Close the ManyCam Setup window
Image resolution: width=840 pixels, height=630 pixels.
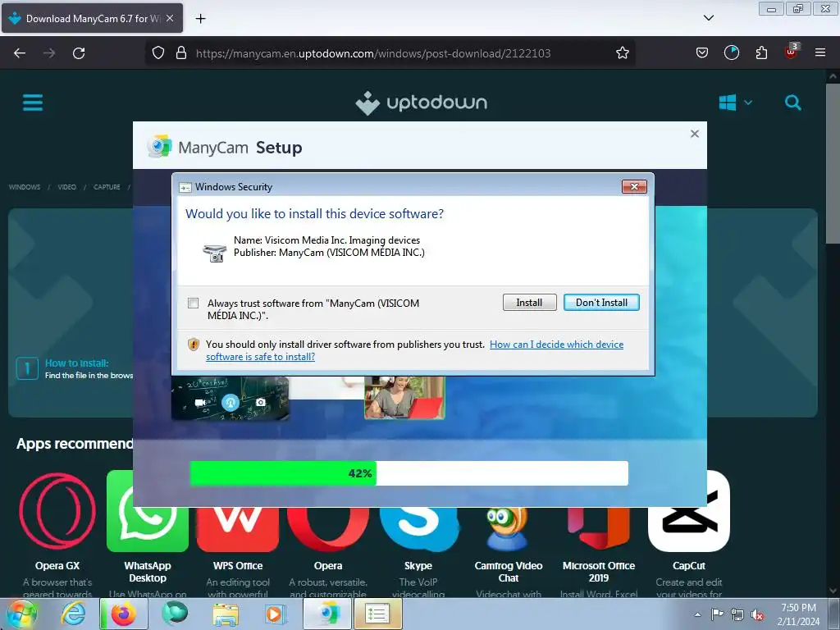click(694, 134)
